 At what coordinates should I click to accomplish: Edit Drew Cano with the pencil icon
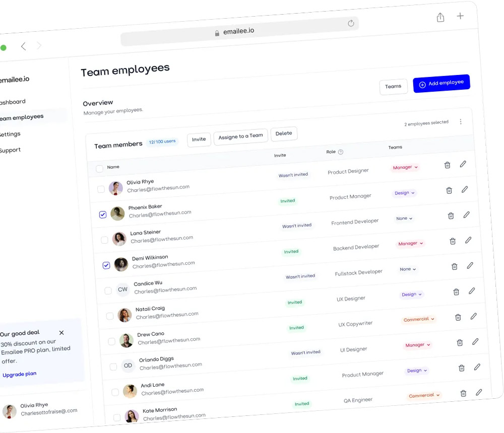(473, 316)
